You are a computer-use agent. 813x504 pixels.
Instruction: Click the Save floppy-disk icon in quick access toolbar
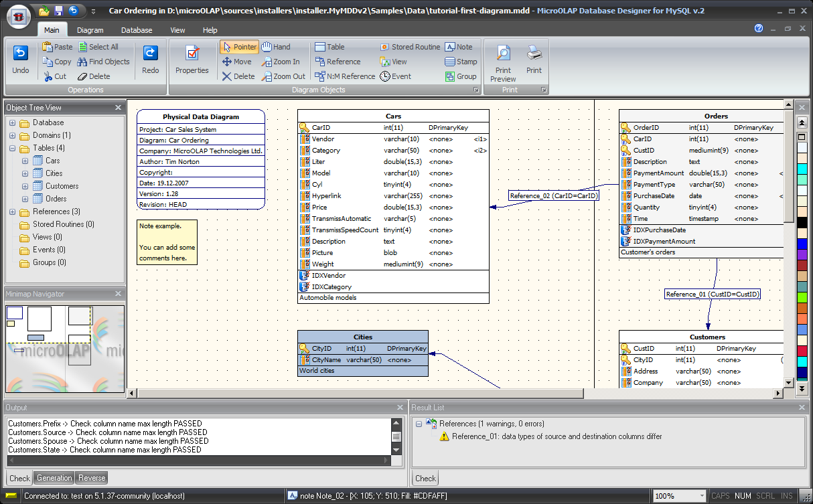[59, 11]
